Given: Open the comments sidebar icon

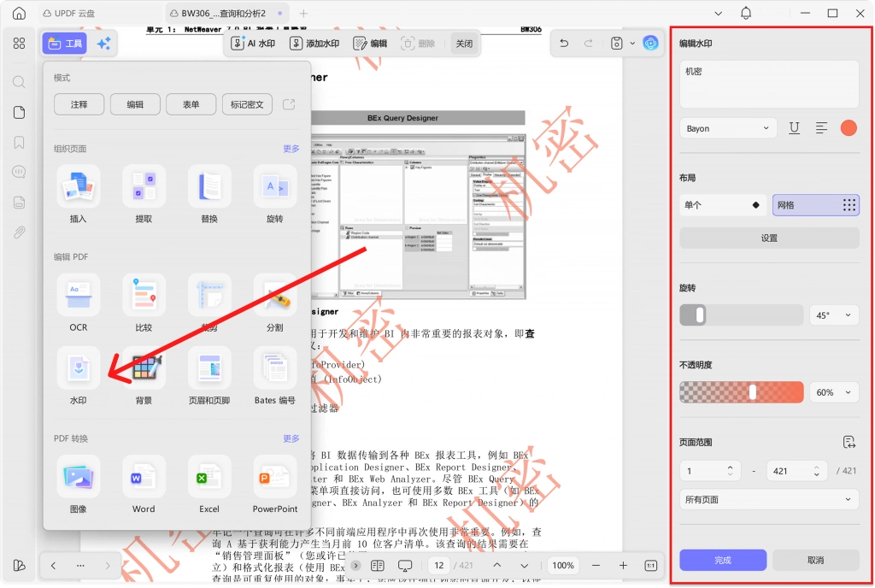Looking at the screenshot, I should (x=19, y=172).
